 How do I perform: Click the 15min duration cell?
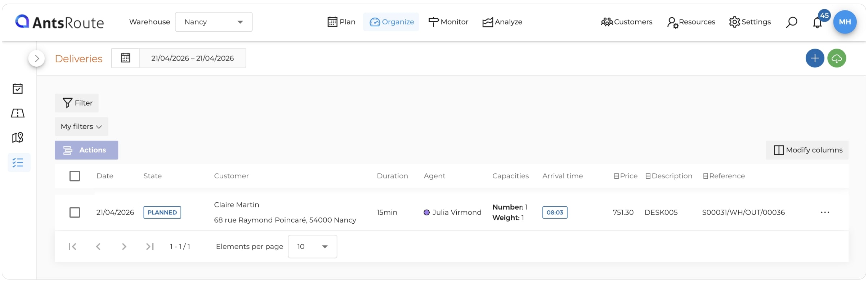(x=387, y=212)
